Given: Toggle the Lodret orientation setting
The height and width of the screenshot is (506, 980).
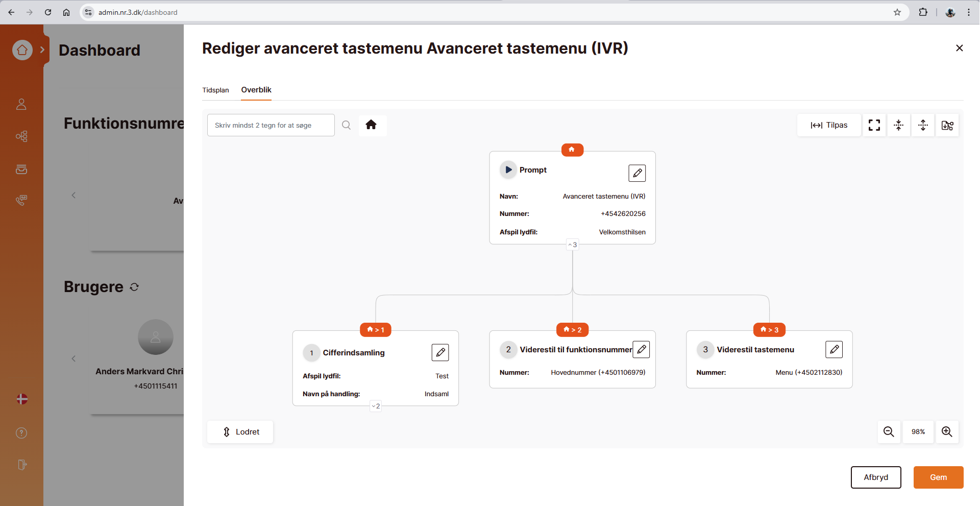Looking at the screenshot, I should [240, 431].
